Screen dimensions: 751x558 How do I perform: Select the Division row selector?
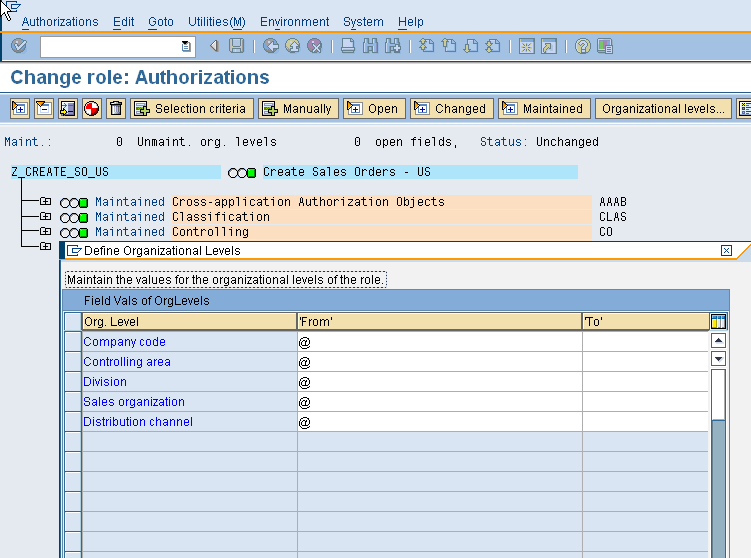[x=73, y=382]
